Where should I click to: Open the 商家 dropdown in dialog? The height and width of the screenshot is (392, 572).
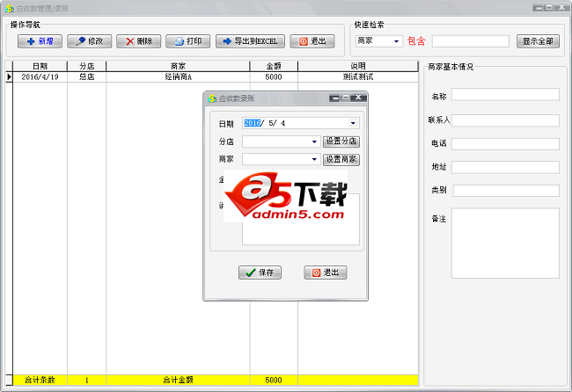point(314,159)
